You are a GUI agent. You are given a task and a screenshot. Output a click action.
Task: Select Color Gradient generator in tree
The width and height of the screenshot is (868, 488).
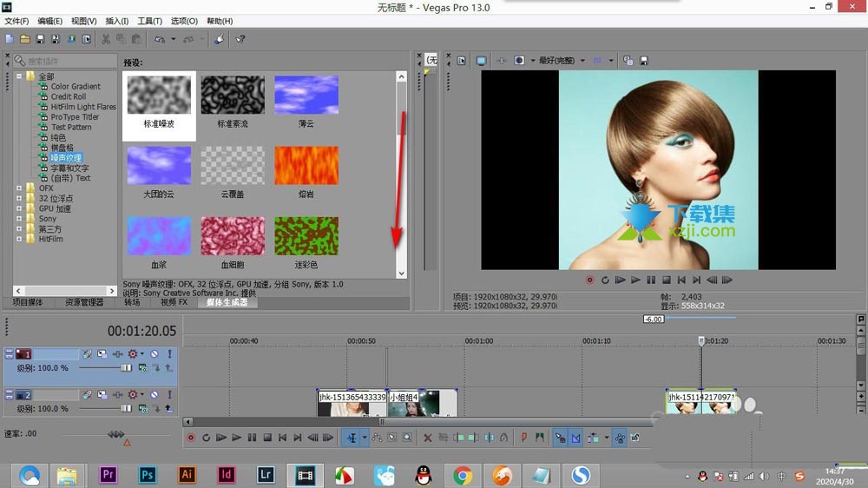76,87
